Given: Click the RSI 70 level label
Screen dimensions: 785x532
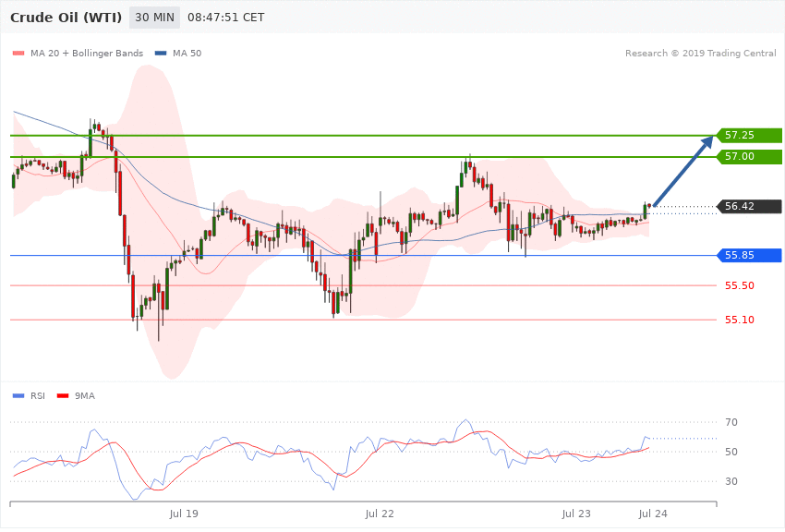Looking at the screenshot, I should coord(731,422).
